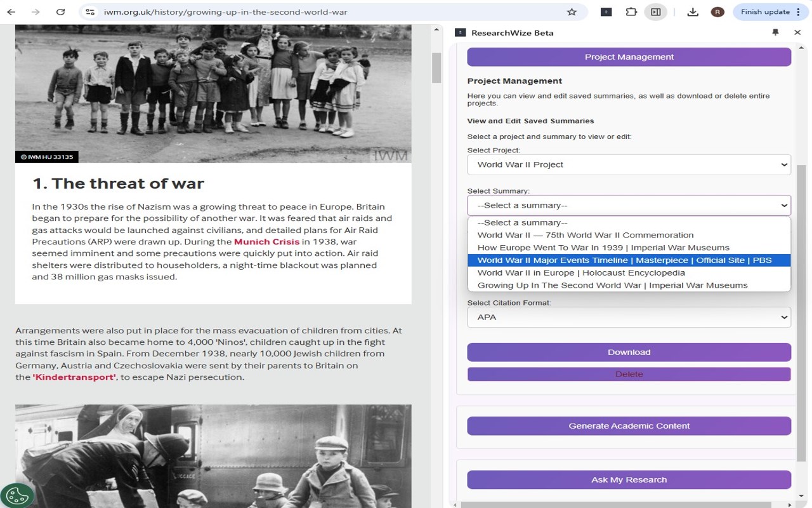This screenshot has width=812, height=508.
Task: Open site information icon in address bar
Action: [x=90, y=12]
